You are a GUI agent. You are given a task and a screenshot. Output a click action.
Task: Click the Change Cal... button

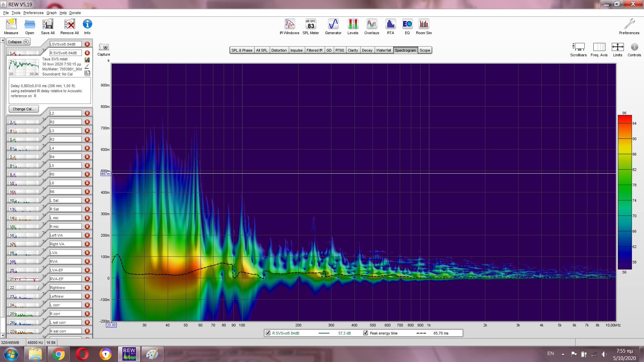pyautogui.click(x=23, y=109)
